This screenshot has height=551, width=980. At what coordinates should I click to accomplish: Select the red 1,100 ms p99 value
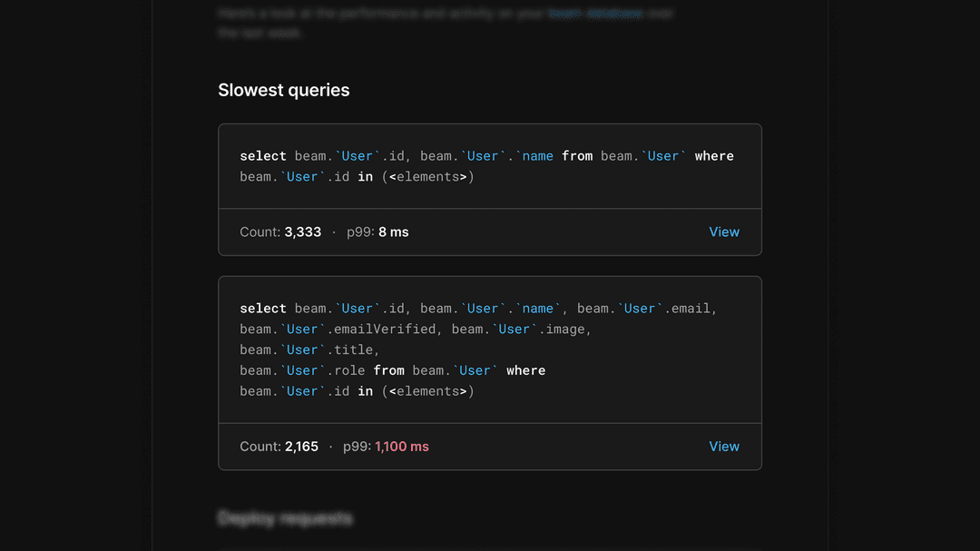click(402, 446)
